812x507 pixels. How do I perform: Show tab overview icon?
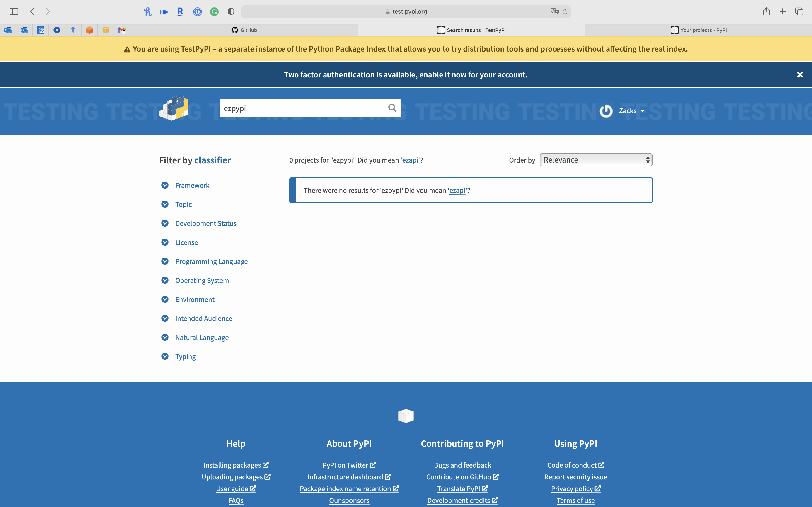pyautogui.click(x=799, y=11)
